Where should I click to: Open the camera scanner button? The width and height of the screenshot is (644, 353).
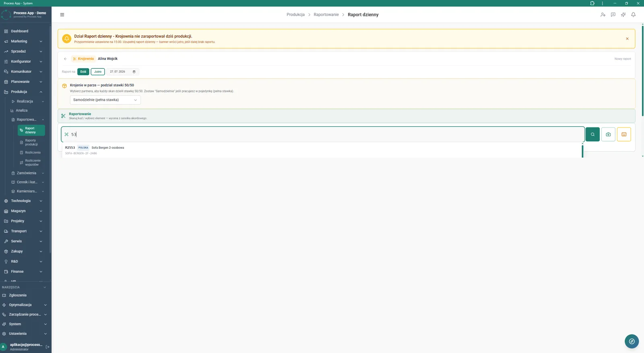pos(608,134)
